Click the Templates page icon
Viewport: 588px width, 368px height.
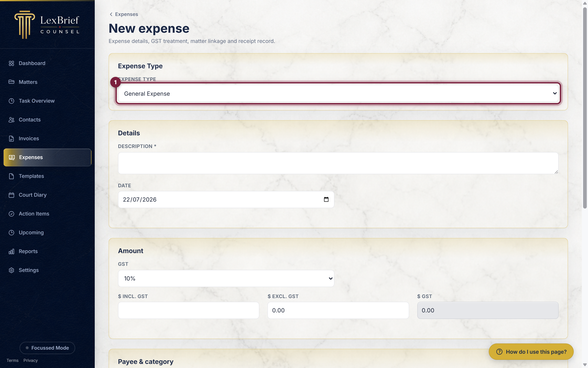(11, 176)
